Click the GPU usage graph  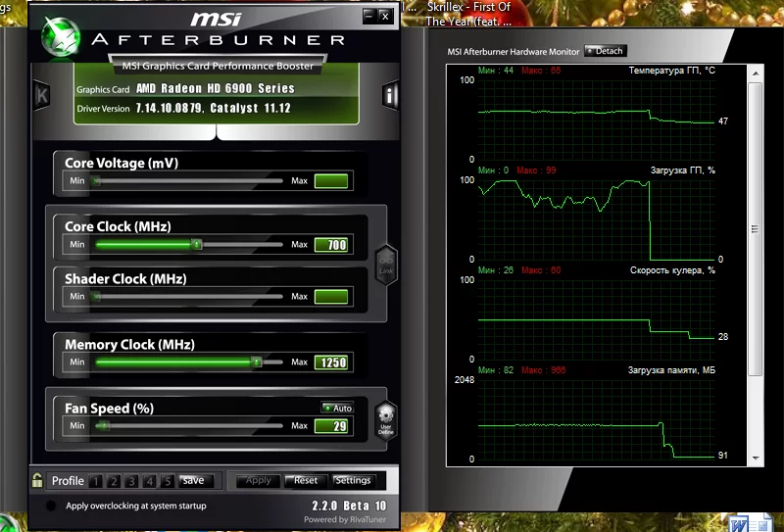(596, 220)
